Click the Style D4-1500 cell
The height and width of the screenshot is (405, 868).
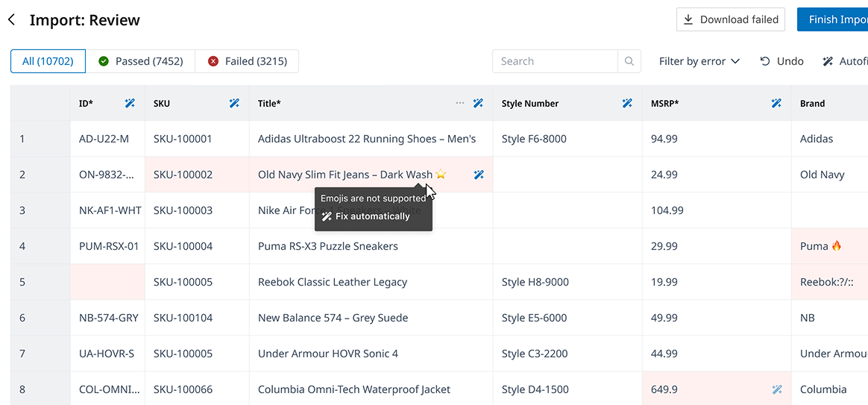(x=567, y=389)
